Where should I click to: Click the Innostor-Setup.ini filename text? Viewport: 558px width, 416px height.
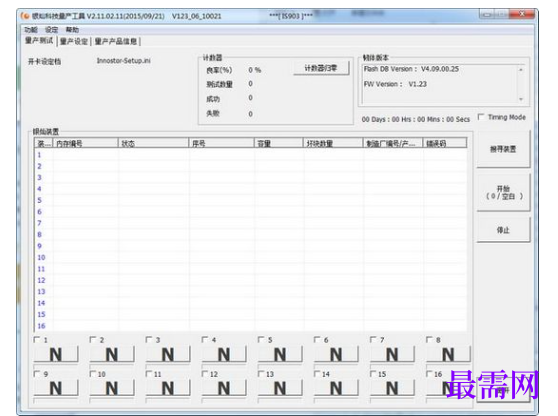click(x=123, y=60)
